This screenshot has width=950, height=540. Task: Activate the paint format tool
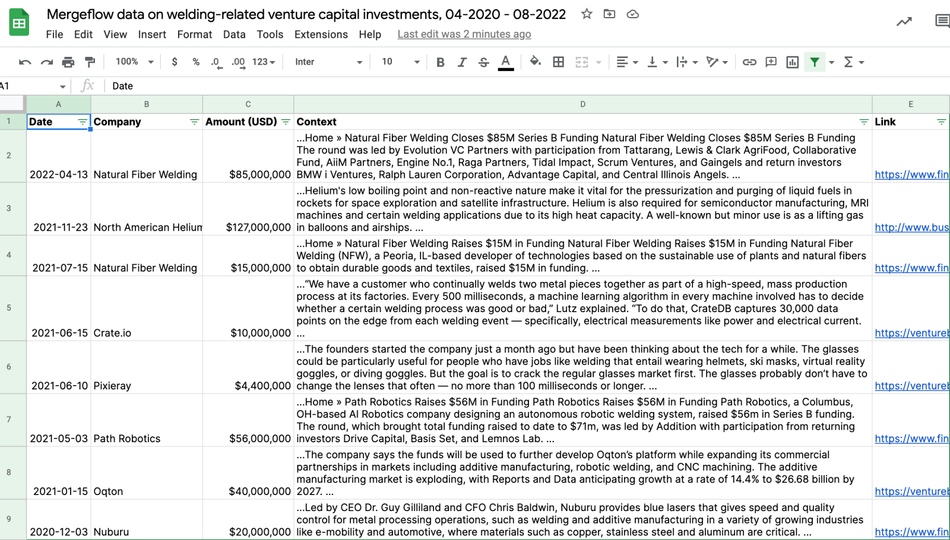90,62
